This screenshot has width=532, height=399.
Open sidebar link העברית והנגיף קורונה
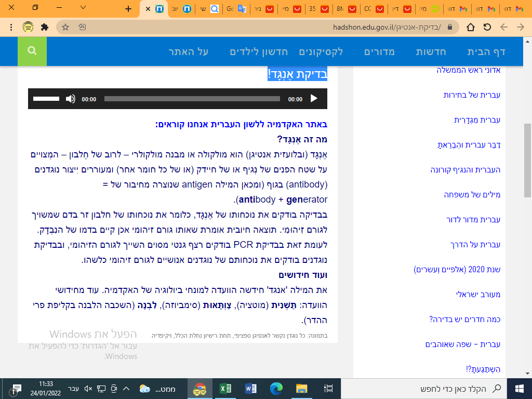(465, 170)
